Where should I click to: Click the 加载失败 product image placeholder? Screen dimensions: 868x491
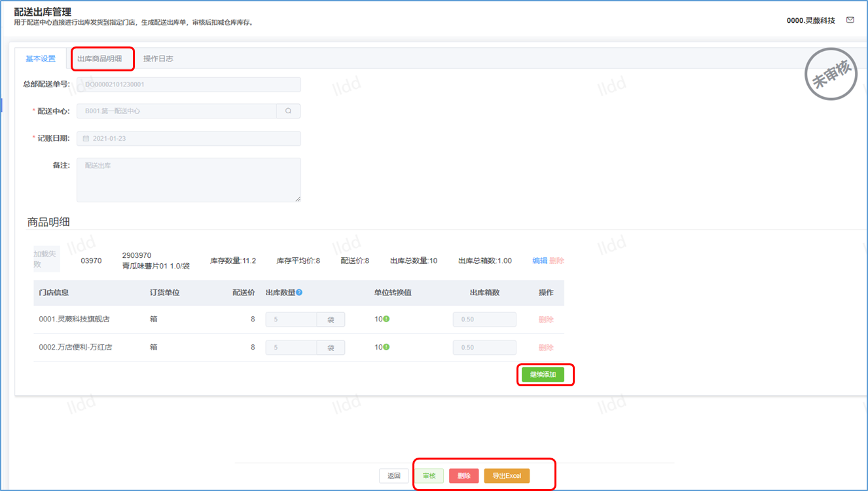(46, 260)
